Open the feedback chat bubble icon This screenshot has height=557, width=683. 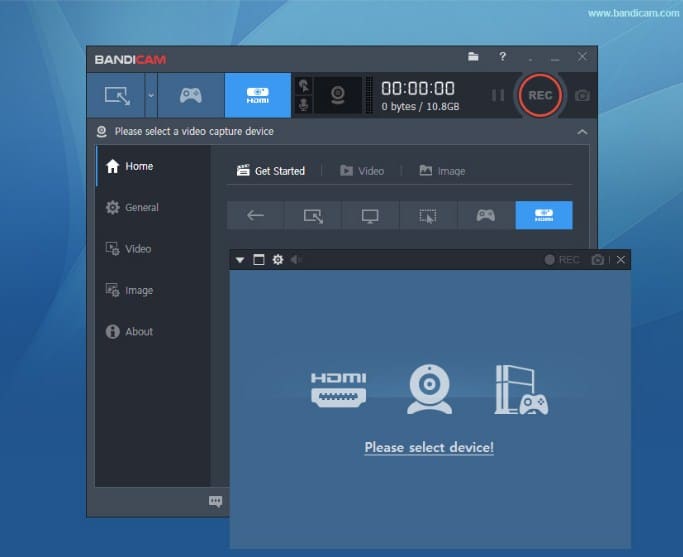[x=216, y=501]
